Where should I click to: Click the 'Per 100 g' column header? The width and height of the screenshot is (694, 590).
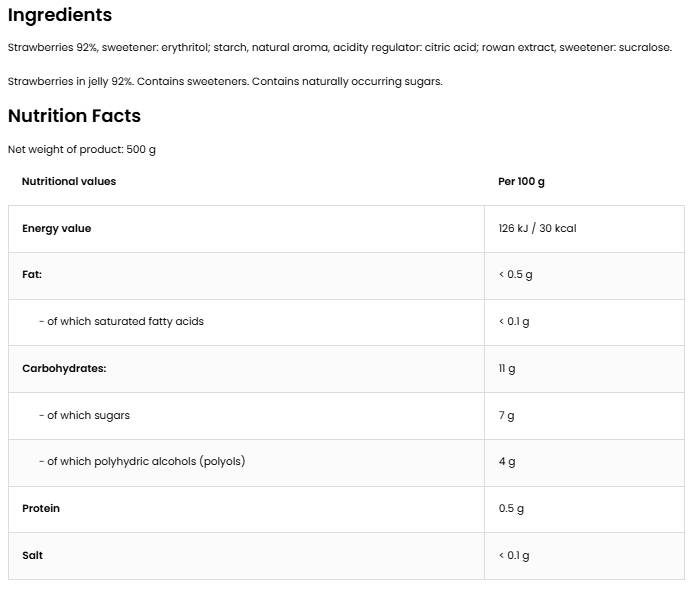point(521,181)
